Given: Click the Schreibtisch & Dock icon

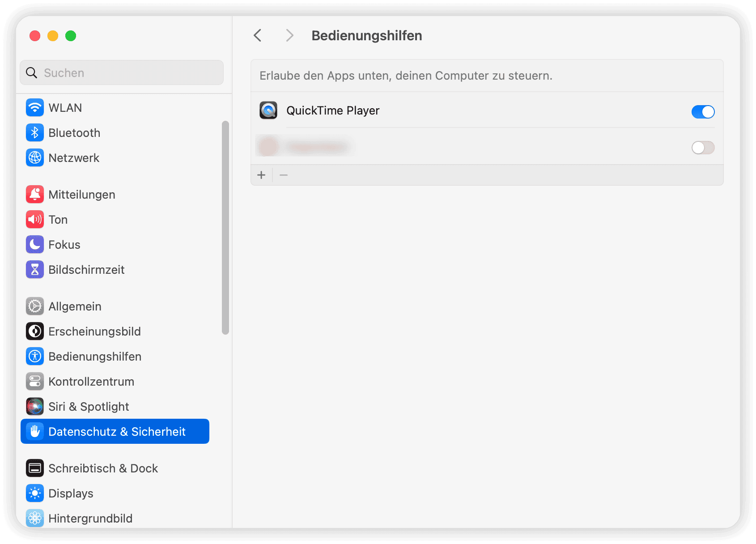Looking at the screenshot, I should (35, 468).
